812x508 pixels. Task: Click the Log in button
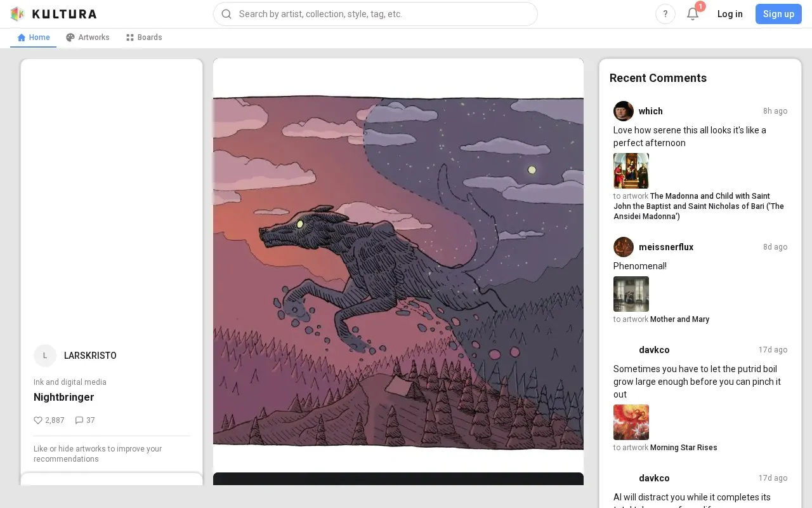730,14
